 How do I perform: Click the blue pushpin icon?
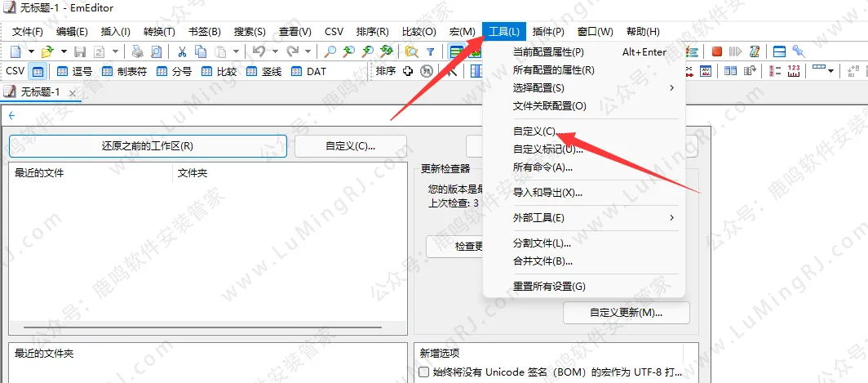[799, 51]
